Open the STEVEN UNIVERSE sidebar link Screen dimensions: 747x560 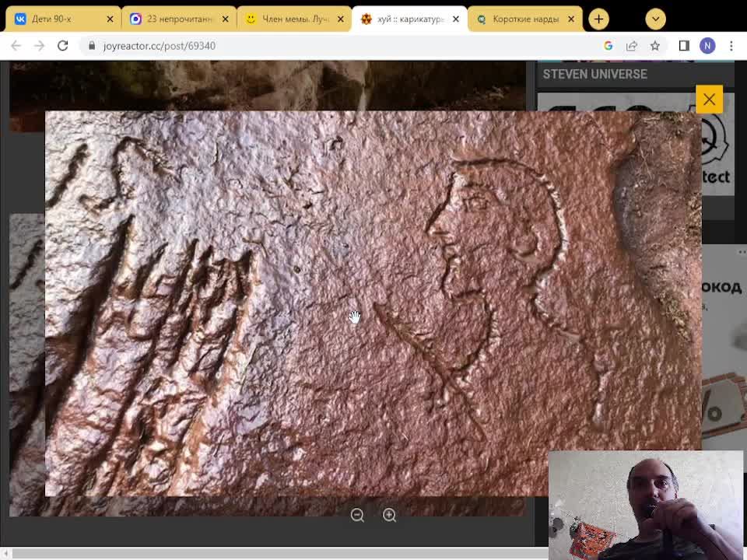click(x=595, y=75)
